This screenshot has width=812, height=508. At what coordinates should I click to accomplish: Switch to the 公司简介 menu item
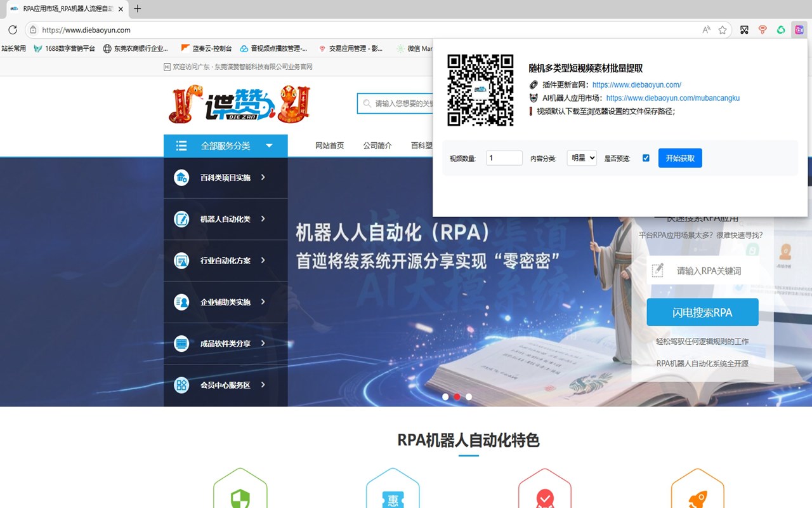(377, 144)
